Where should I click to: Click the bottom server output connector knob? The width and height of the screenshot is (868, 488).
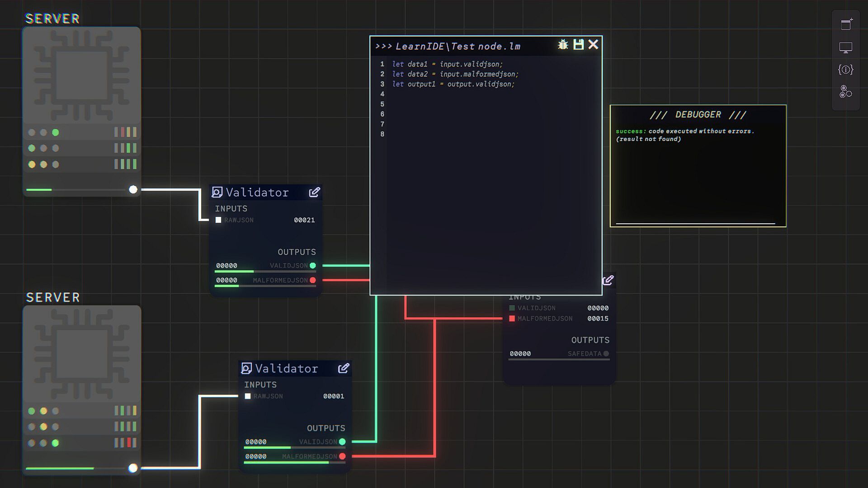click(x=133, y=468)
